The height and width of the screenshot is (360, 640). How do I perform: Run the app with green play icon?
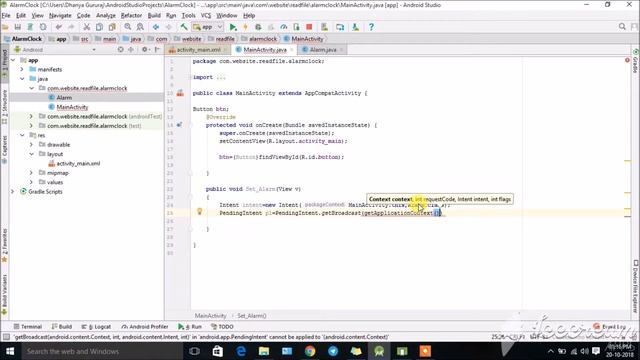coord(233,27)
